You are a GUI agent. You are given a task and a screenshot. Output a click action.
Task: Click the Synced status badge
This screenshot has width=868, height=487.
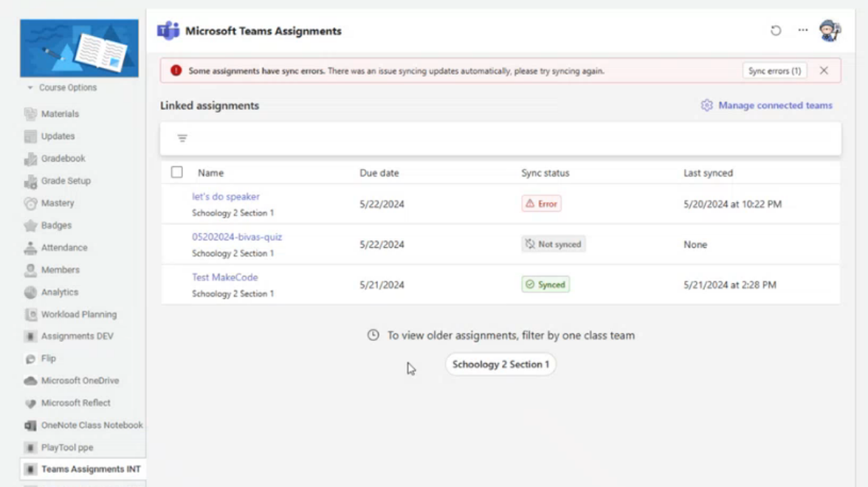pos(545,285)
